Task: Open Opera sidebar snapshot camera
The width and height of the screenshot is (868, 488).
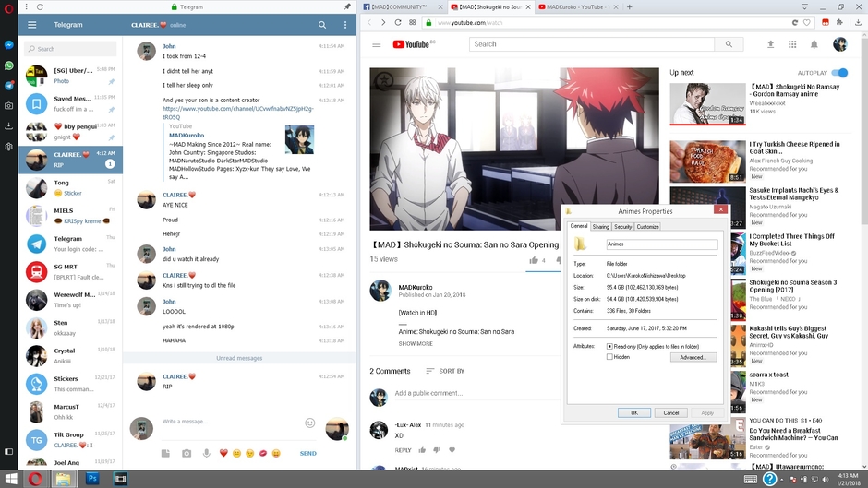Action: point(9,106)
